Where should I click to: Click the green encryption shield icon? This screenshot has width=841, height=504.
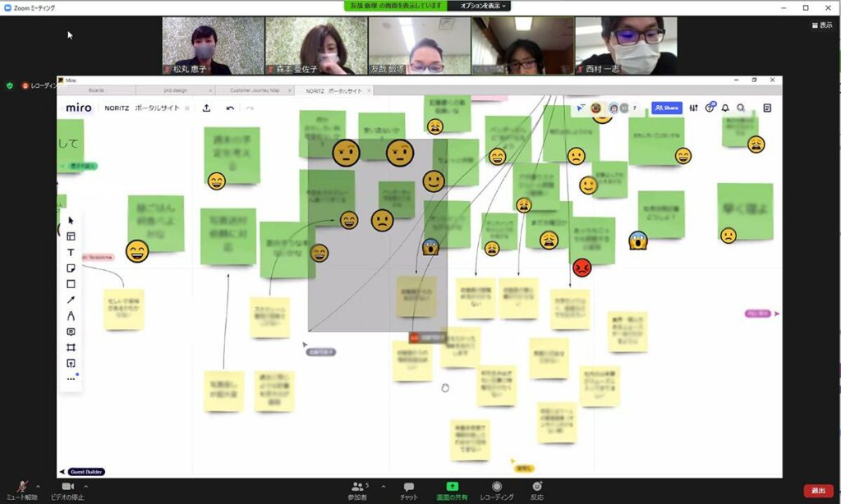[x=10, y=85]
